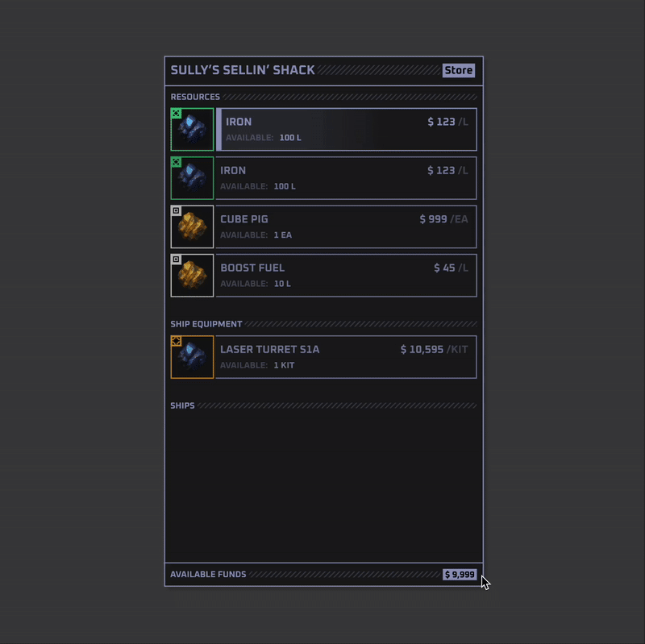The height and width of the screenshot is (644, 645).
Task: Click the Boost Fuel item icon
Action: pyautogui.click(x=192, y=276)
